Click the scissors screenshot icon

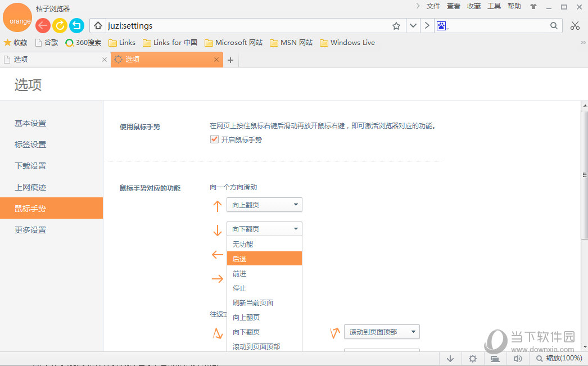575,26
